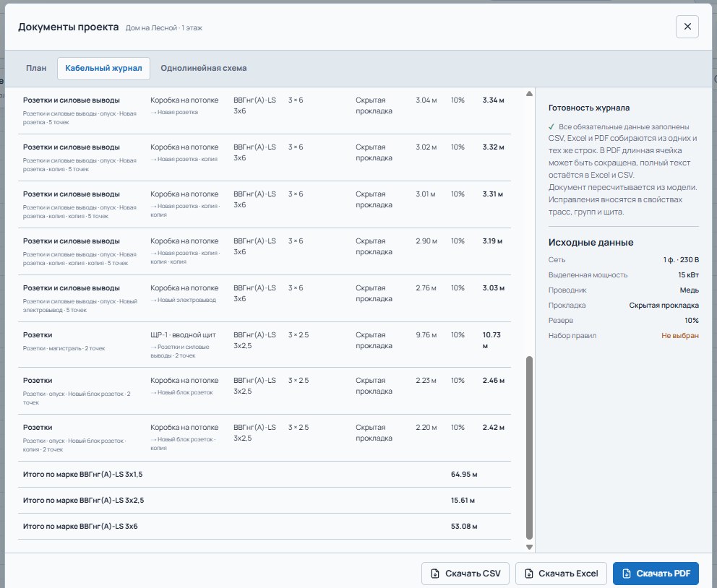Switch to the План tab
The height and width of the screenshot is (588, 717).
tap(36, 68)
